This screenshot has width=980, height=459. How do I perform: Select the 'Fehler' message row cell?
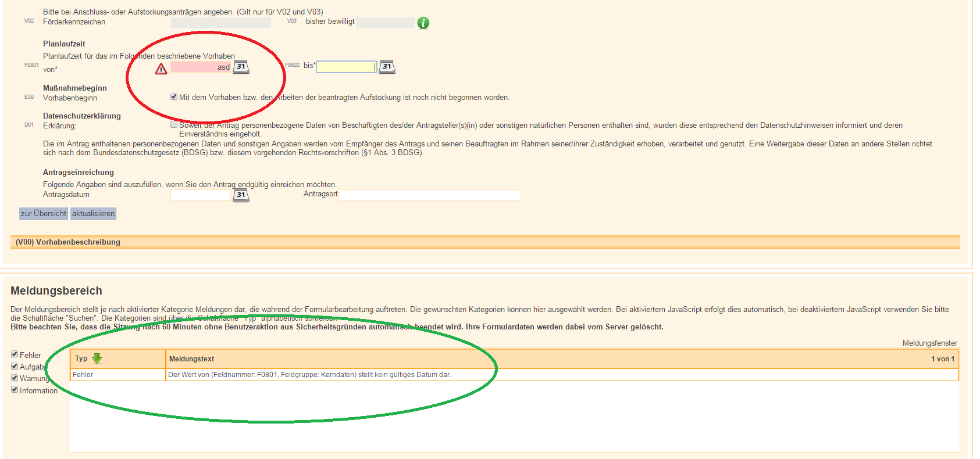pyautogui.click(x=118, y=375)
